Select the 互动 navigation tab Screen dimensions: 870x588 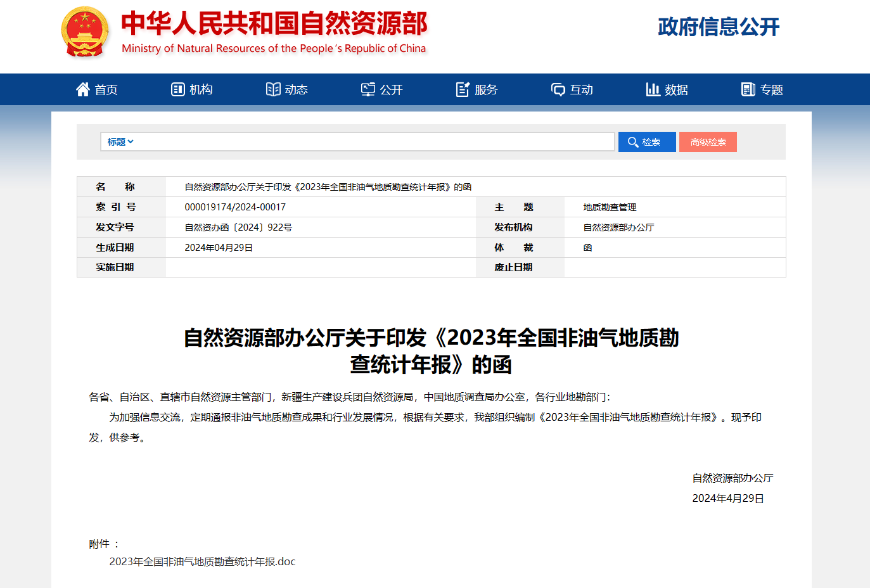(x=582, y=90)
